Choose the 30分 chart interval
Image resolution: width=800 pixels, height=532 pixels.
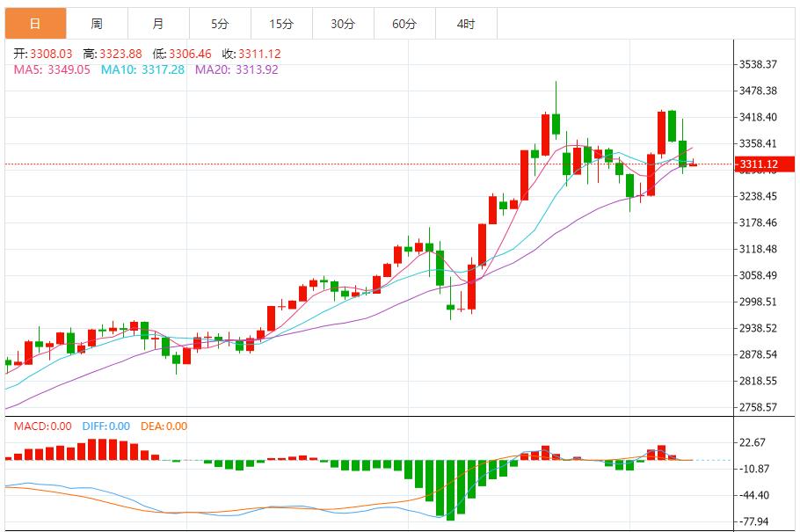click(x=343, y=24)
